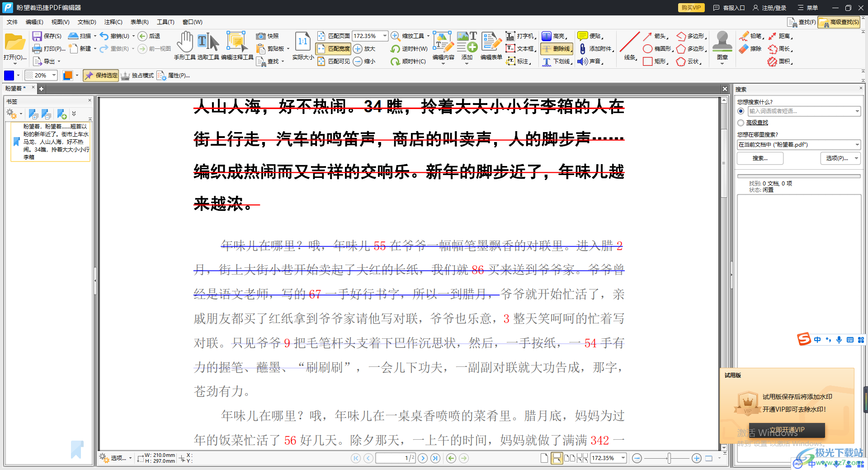Select the Ellipse tool (椭圆形)
868x470 pixels.
coord(658,48)
